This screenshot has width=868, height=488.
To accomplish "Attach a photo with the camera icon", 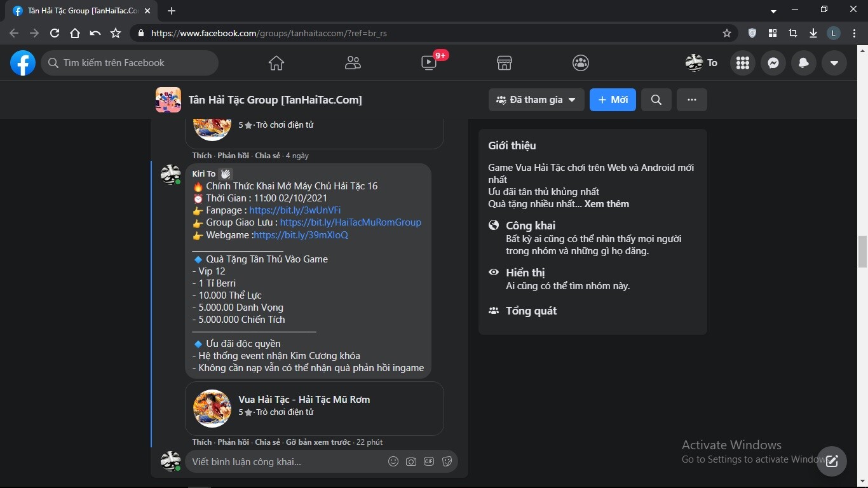I will [x=411, y=461].
